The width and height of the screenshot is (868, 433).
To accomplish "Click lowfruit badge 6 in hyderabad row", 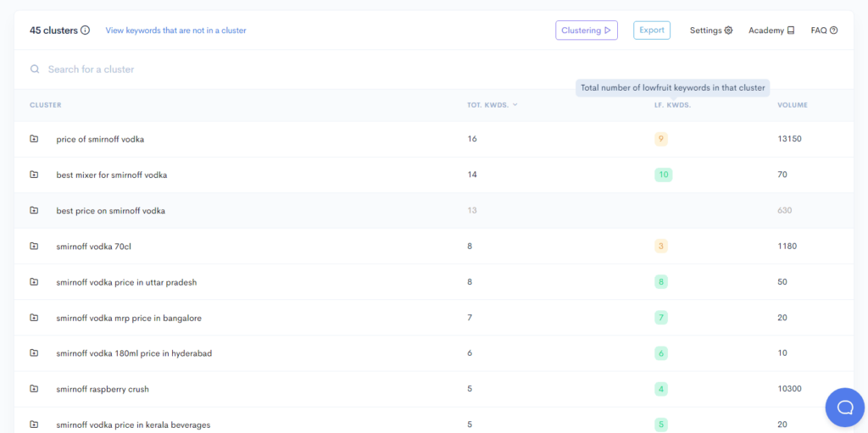I will 661,353.
